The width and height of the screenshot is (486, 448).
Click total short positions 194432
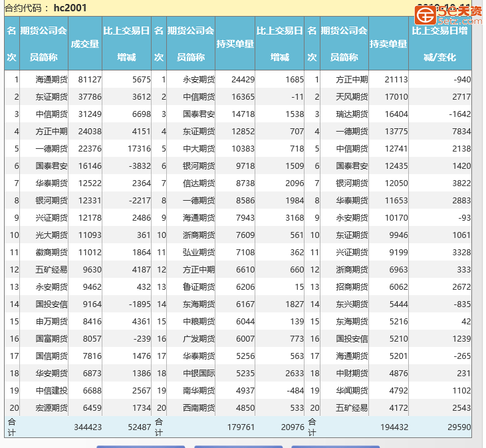394,427
